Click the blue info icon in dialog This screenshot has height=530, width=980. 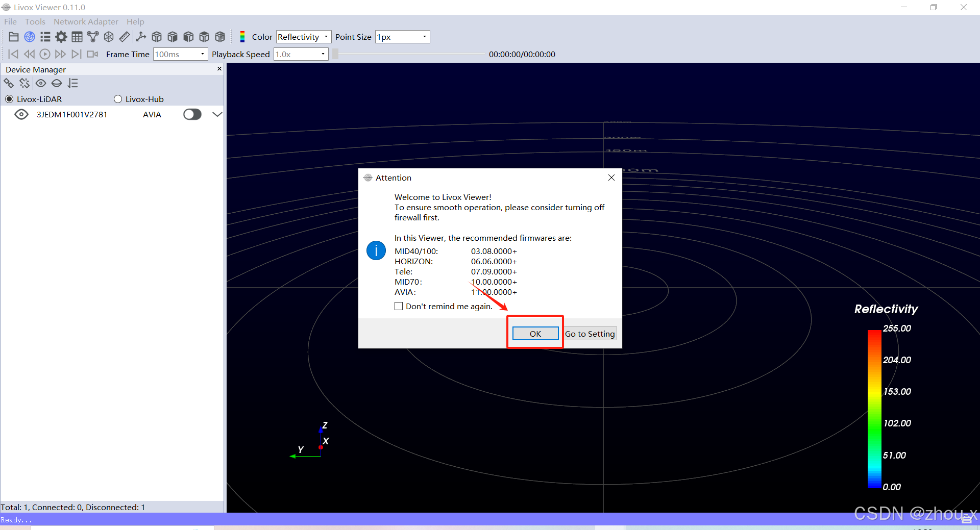pos(376,250)
